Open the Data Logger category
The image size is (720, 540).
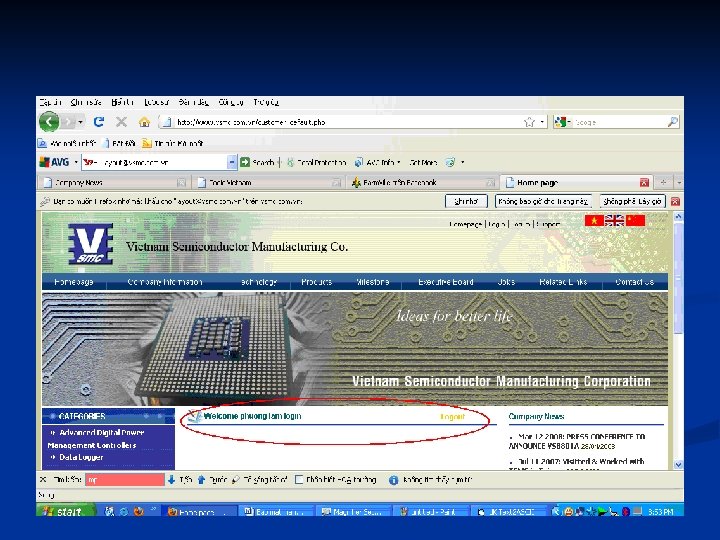(81, 457)
